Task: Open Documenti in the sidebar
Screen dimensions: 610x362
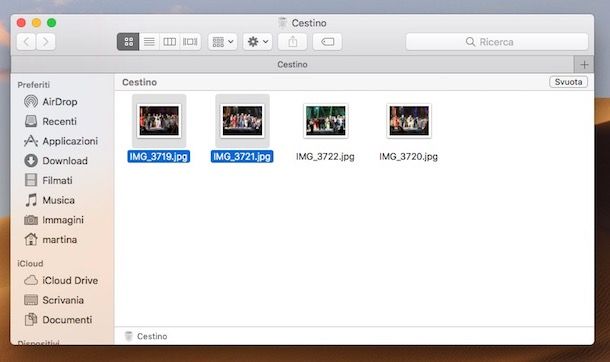Action: pyautogui.click(x=58, y=320)
